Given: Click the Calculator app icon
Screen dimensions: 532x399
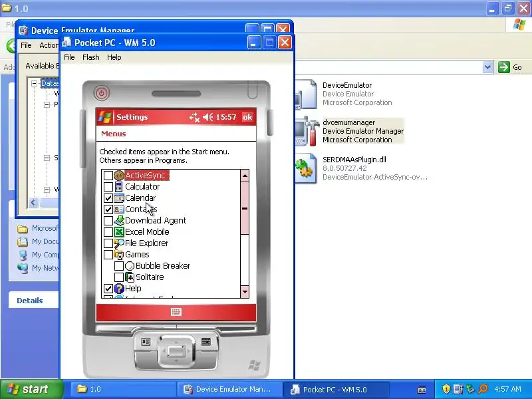Looking at the screenshot, I should [x=119, y=187].
